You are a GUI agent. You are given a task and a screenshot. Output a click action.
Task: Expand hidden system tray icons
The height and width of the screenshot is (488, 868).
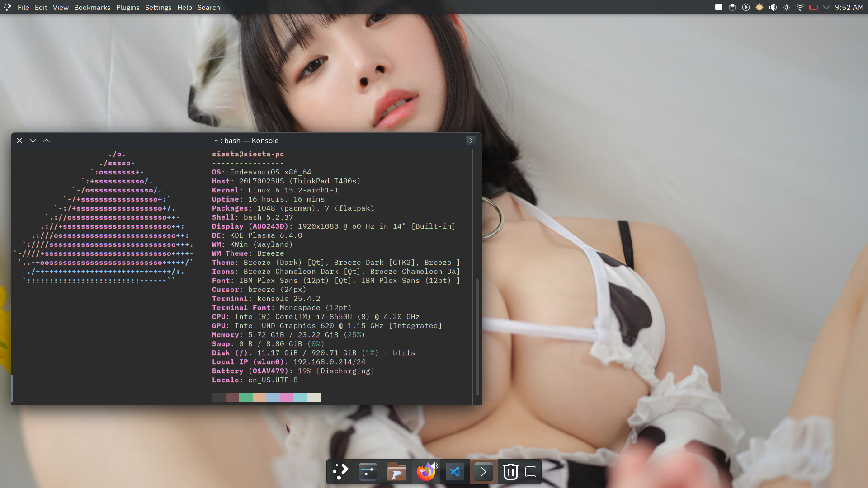826,7
